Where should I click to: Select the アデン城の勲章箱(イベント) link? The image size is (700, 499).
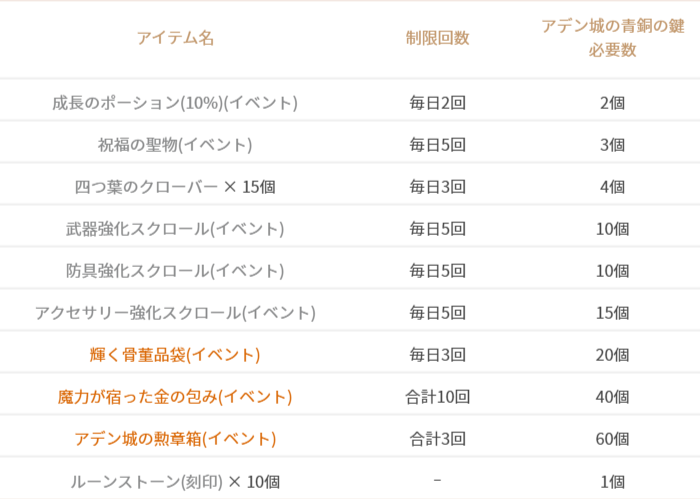[x=175, y=439]
